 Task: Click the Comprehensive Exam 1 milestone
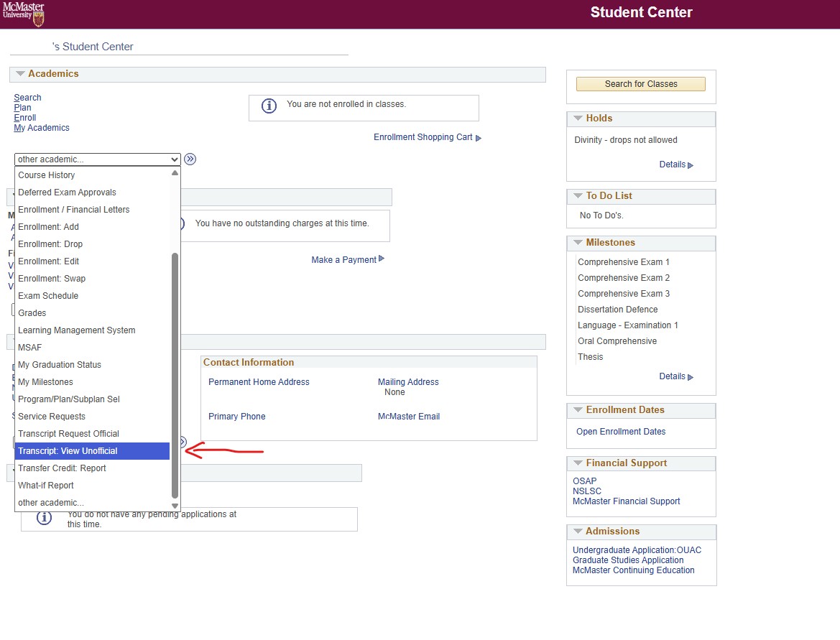pyautogui.click(x=624, y=262)
